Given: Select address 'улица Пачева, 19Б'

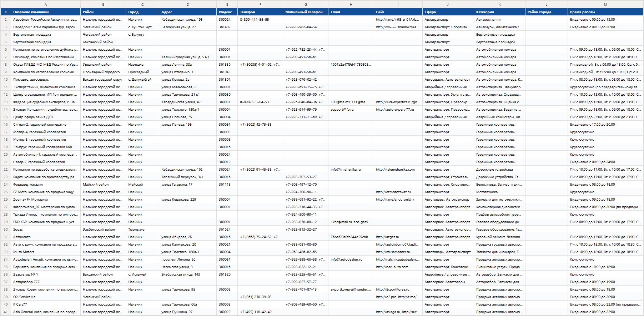Looking at the screenshot, I should click(188, 125).
